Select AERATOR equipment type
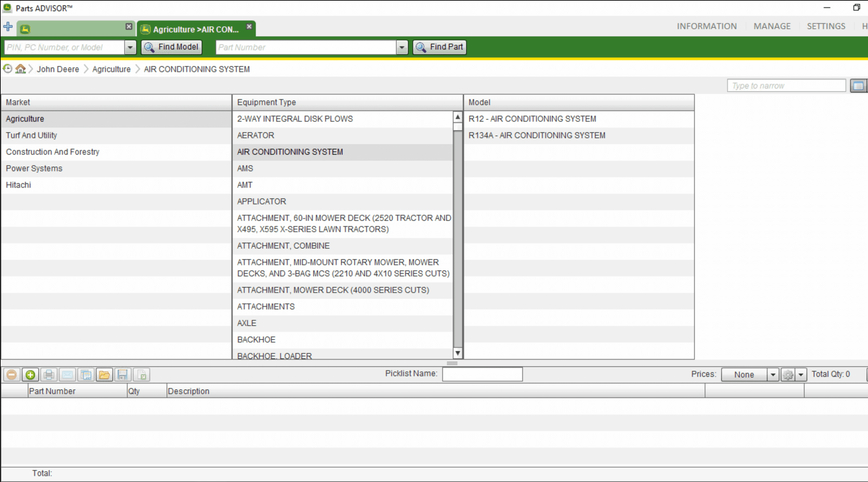The width and height of the screenshot is (868, 482). [342, 135]
